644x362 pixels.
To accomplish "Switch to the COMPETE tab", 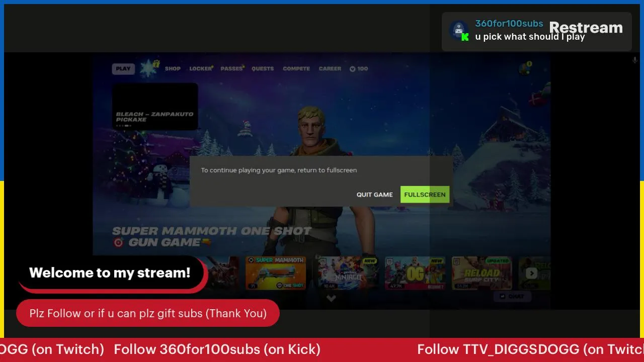I will tap(296, 69).
